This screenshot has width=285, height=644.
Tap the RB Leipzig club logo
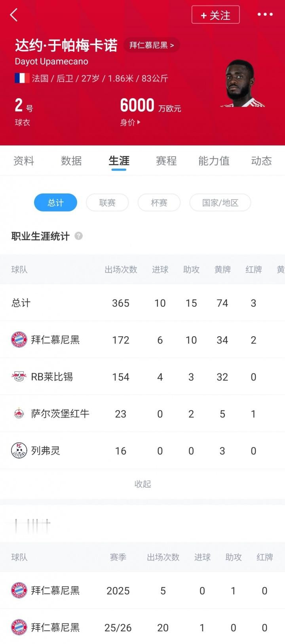click(x=19, y=377)
